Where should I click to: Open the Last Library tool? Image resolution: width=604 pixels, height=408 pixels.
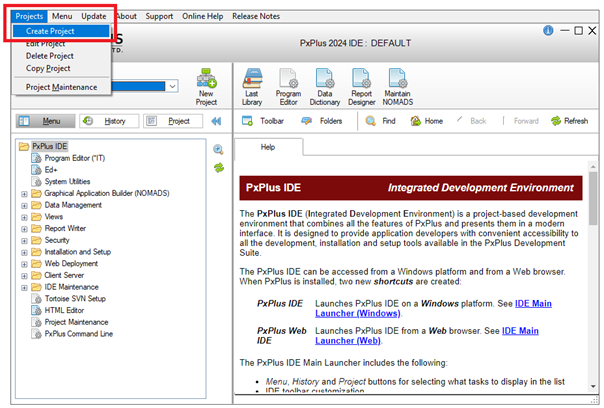pos(253,84)
